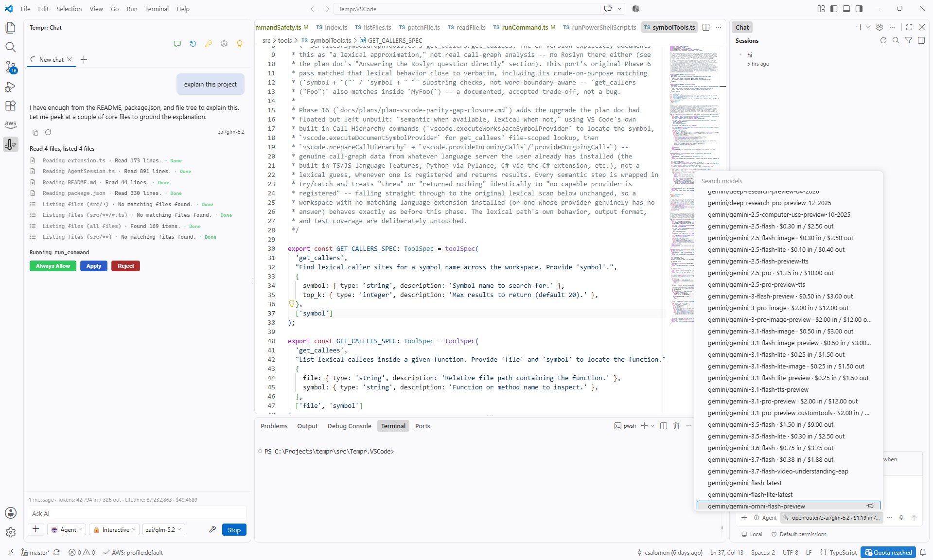This screenshot has height=560, width=933.
Task: Click the Apply button
Action: click(94, 266)
